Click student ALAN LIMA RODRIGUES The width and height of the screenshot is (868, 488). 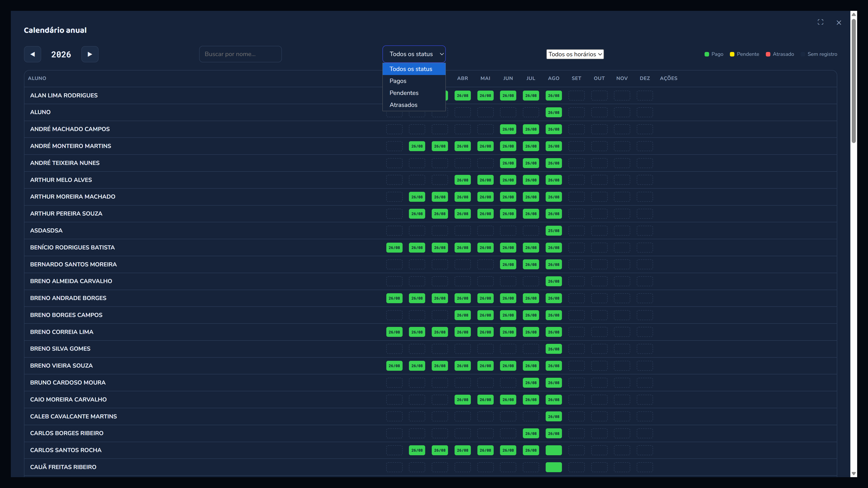(x=64, y=95)
